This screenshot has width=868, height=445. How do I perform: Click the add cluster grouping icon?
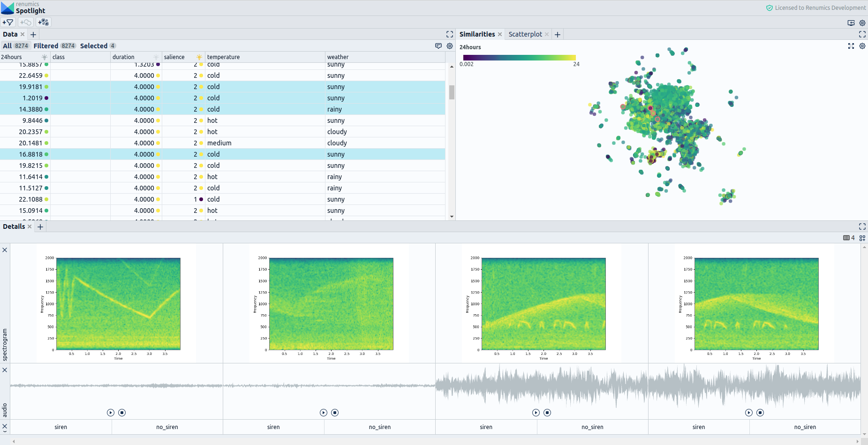(x=44, y=22)
